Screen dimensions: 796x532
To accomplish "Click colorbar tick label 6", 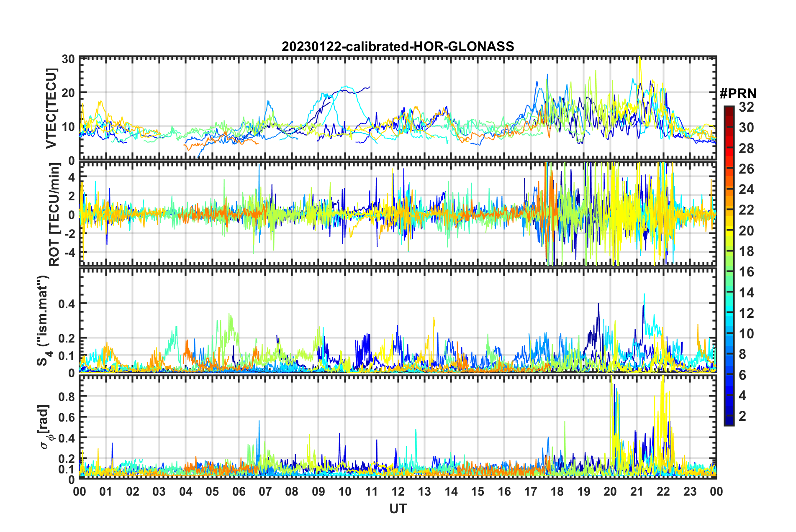I will pos(742,375).
